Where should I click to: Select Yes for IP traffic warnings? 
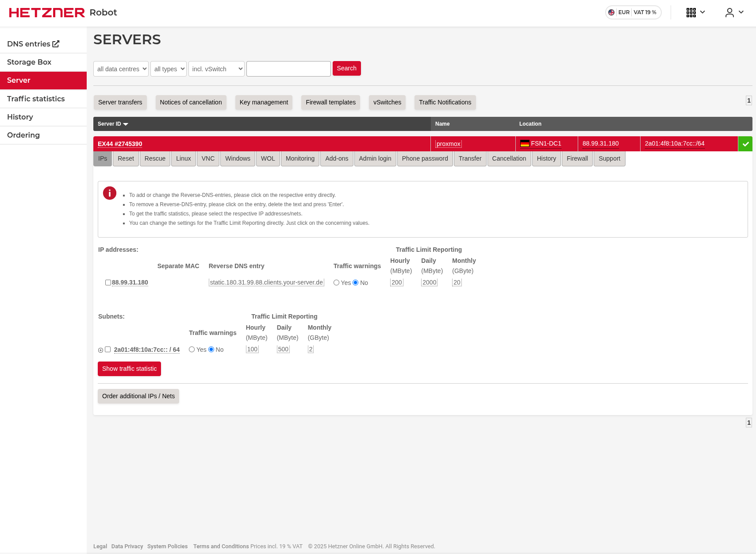[337, 283]
